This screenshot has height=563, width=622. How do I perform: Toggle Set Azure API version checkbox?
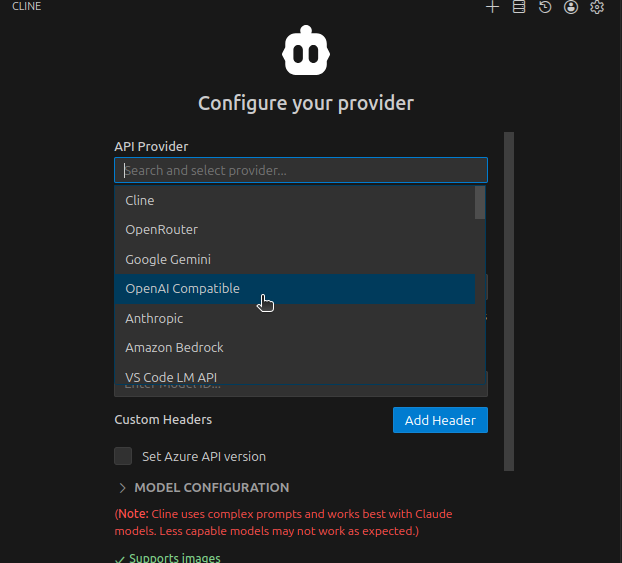point(123,456)
